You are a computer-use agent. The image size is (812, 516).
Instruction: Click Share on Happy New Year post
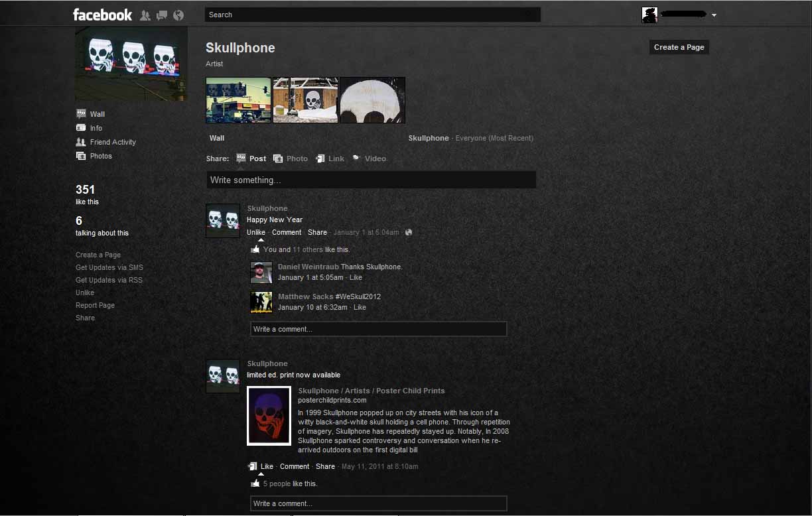pyautogui.click(x=317, y=232)
